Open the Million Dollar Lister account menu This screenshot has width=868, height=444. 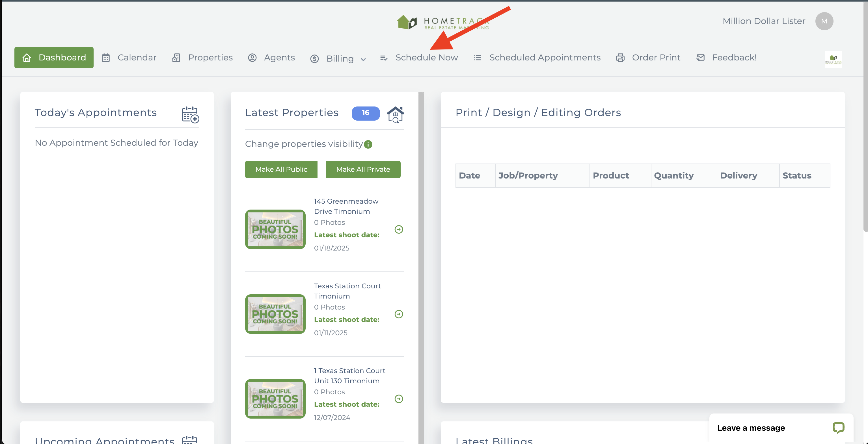point(764,21)
